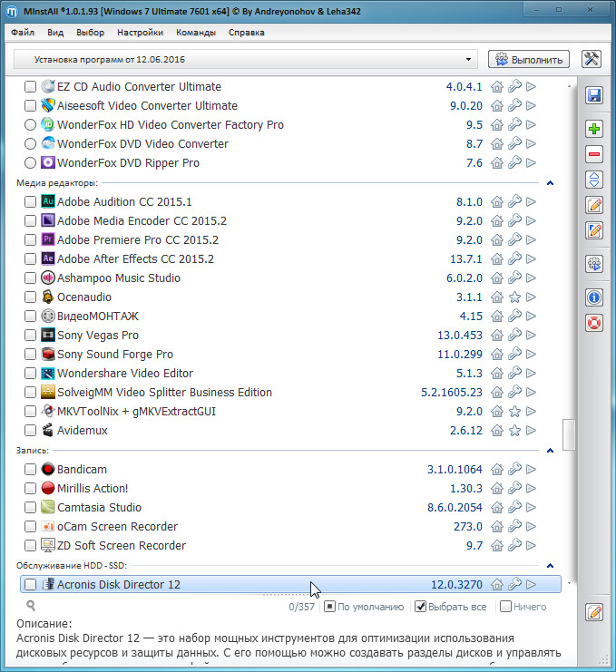The image size is (616, 672).
Task: Open the Файл menu
Action: [x=23, y=32]
